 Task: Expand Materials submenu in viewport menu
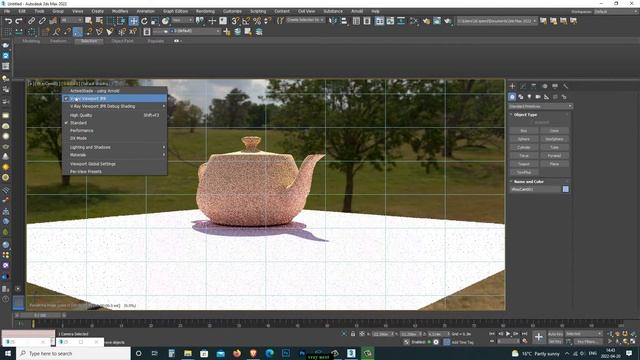pos(115,155)
